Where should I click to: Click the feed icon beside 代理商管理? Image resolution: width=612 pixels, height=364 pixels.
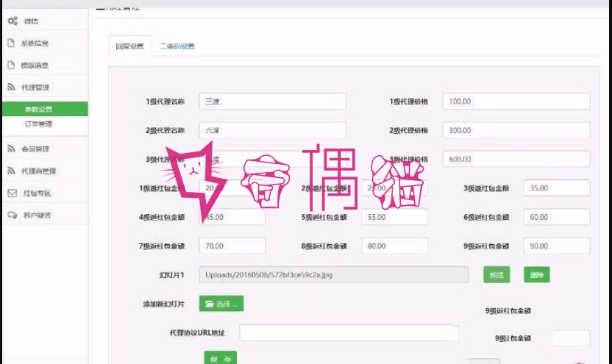click(x=11, y=171)
